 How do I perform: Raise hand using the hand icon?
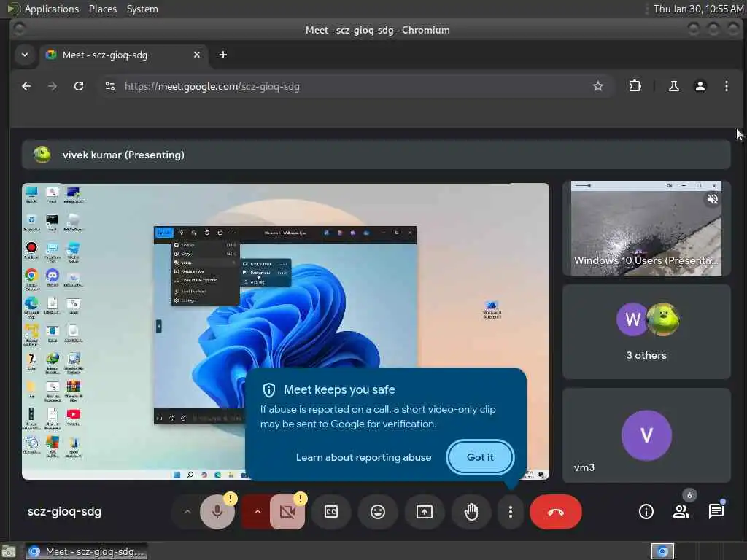click(471, 512)
